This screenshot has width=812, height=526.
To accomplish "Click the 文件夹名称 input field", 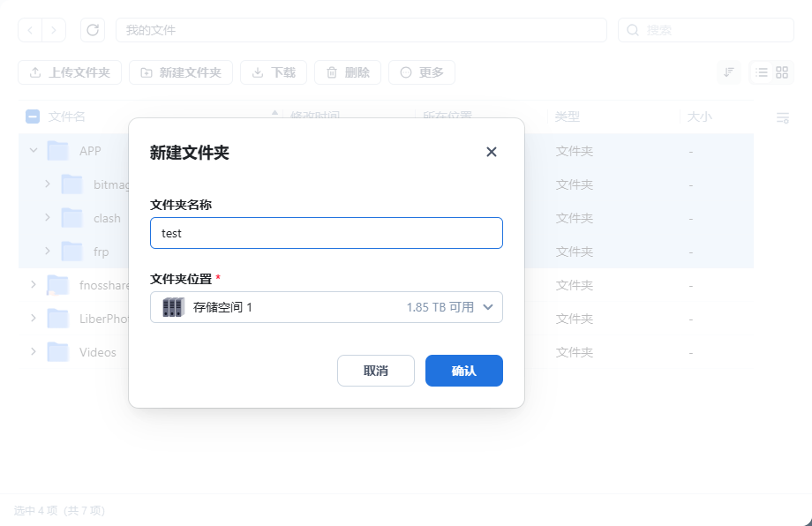I will tap(327, 233).
